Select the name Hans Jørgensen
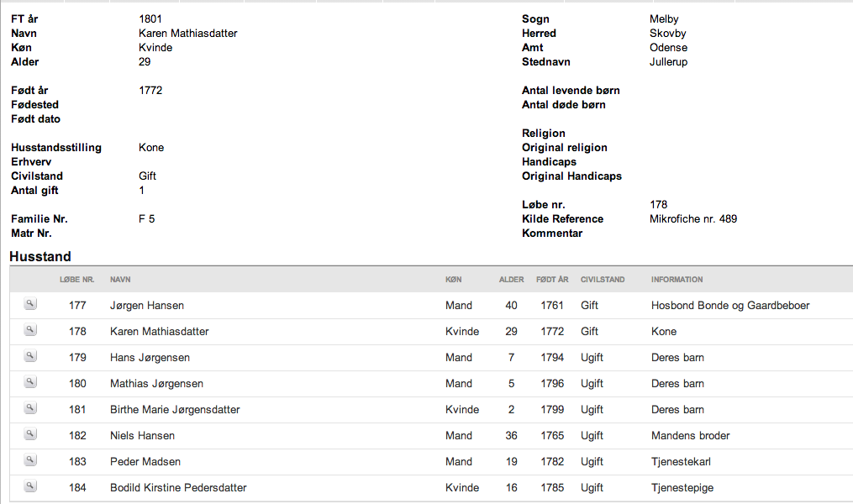Image resolution: width=853 pixels, height=504 pixels. pyautogui.click(x=150, y=358)
